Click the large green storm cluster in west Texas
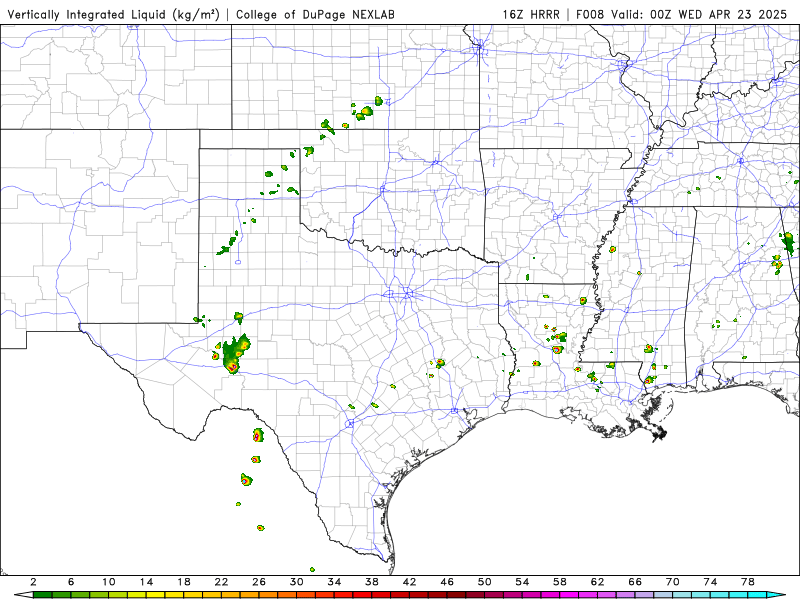This screenshot has width=800, height=600. (x=236, y=354)
